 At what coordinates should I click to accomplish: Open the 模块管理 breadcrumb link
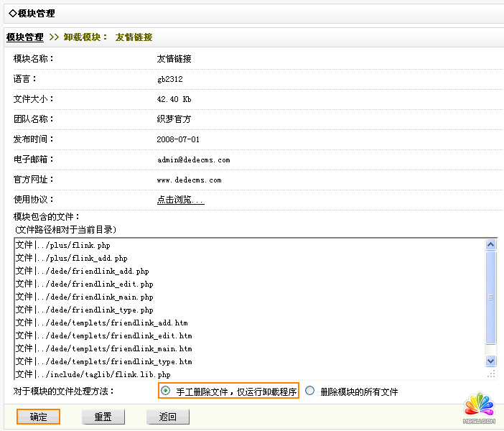(x=24, y=37)
